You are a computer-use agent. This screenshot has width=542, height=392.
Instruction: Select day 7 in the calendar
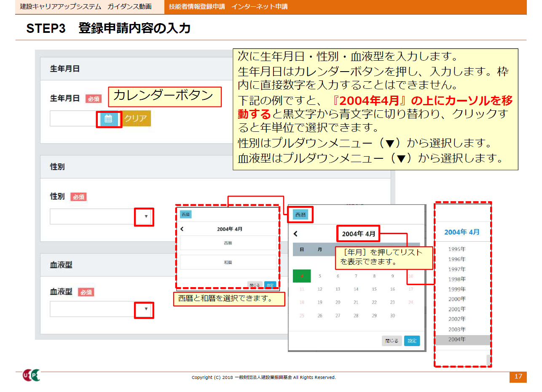coord(356,276)
